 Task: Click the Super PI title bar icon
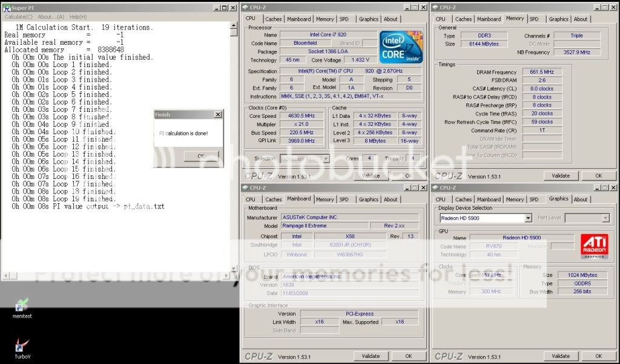[x=6, y=7]
